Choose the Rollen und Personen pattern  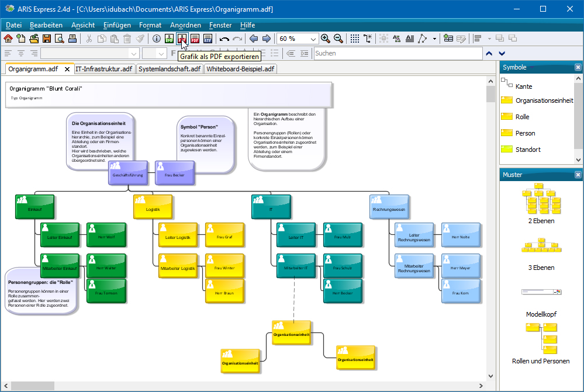point(541,338)
